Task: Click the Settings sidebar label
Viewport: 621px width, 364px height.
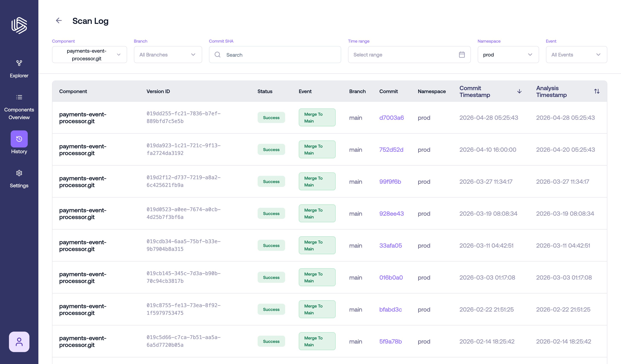Action: tap(19, 185)
